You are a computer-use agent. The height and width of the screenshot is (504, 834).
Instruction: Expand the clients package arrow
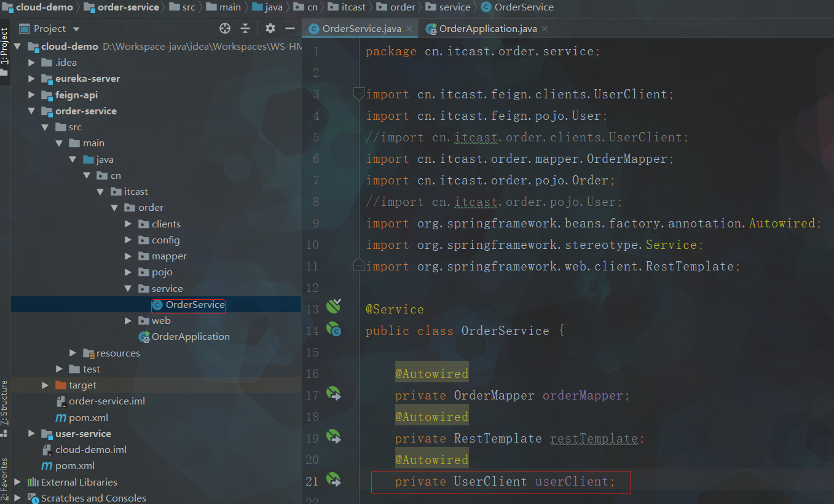[x=128, y=224]
